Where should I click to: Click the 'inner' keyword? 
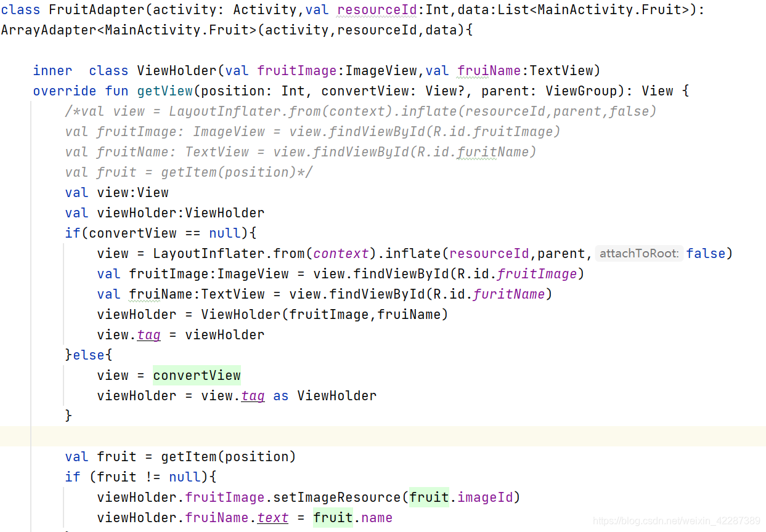pos(53,71)
